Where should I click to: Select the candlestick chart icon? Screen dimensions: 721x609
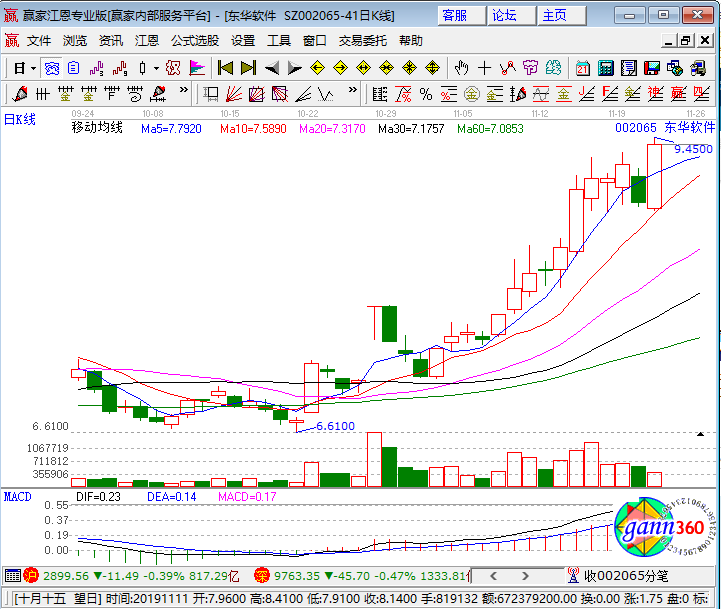point(143,69)
